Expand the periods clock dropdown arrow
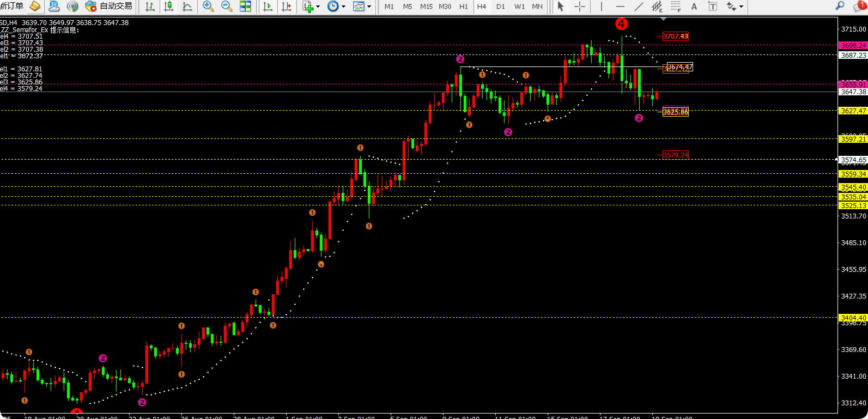868x419 pixels. point(343,7)
